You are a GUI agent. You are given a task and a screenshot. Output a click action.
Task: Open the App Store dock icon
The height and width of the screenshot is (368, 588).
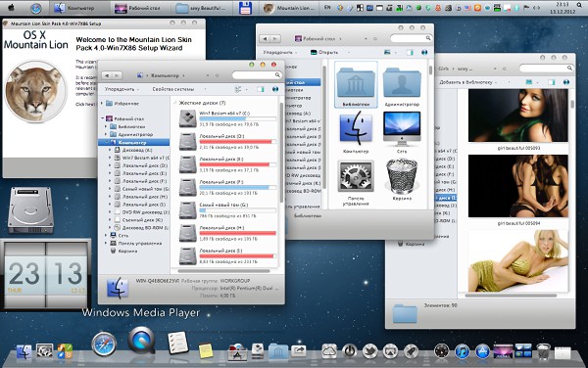click(x=482, y=351)
